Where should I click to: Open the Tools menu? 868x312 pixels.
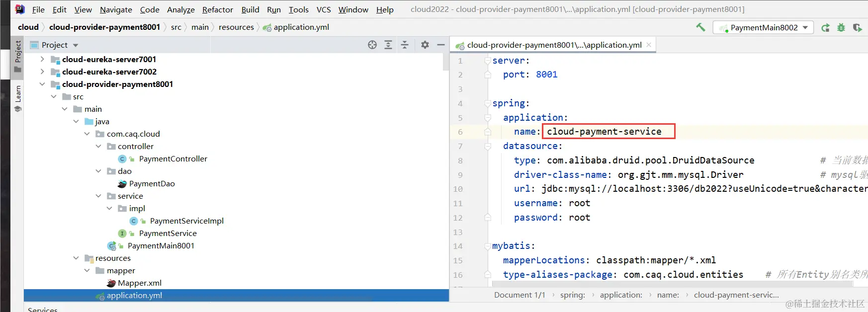point(298,9)
